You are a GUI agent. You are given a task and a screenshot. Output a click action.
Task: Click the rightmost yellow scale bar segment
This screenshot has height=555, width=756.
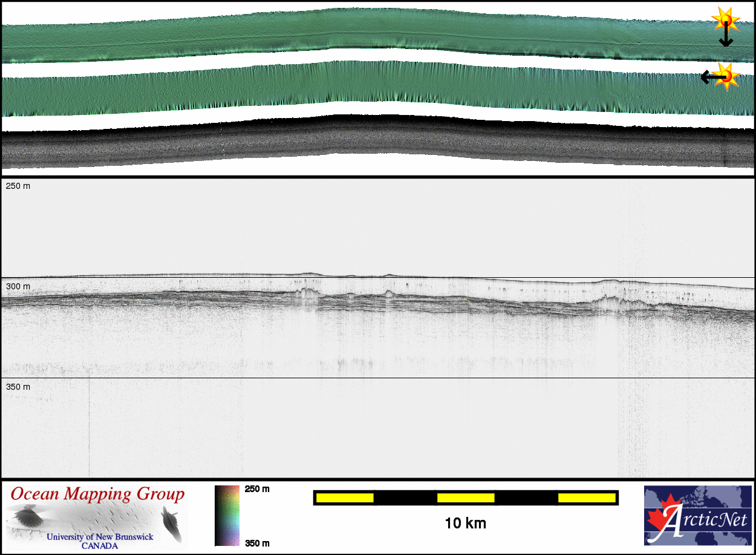pyautogui.click(x=586, y=498)
